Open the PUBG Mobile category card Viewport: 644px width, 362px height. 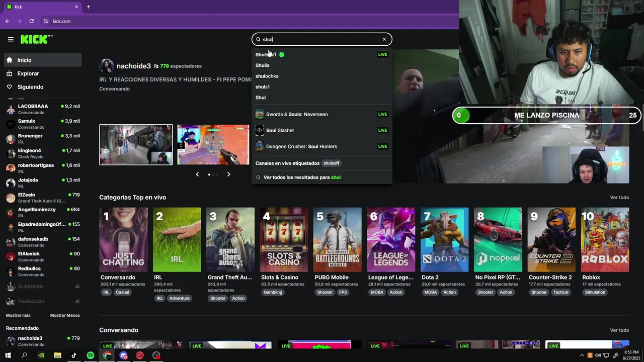click(338, 240)
